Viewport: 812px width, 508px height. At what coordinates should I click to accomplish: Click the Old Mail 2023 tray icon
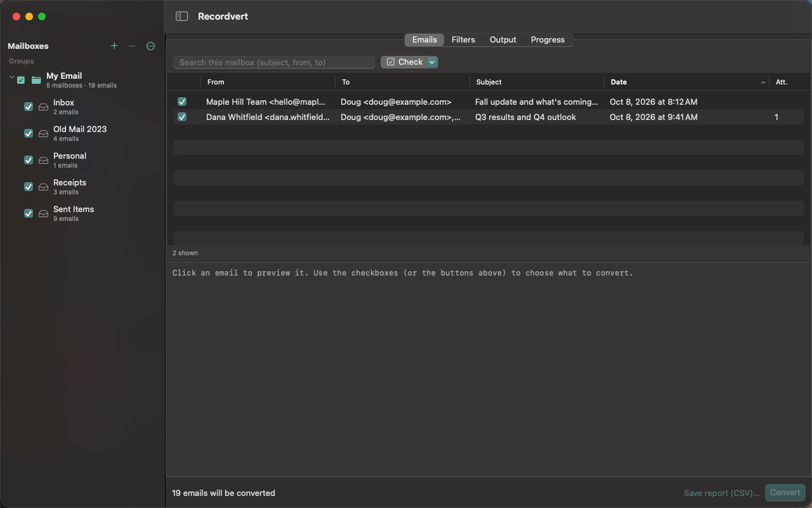click(x=43, y=133)
